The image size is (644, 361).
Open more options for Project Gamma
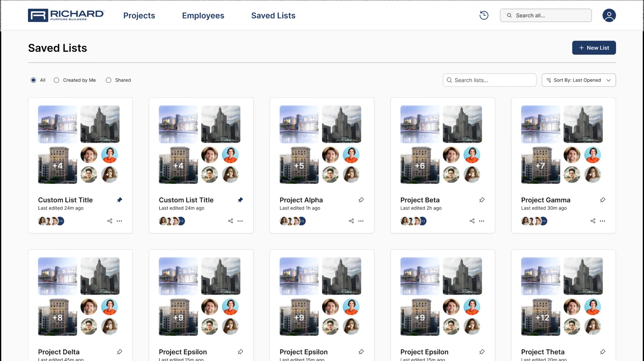tap(603, 221)
